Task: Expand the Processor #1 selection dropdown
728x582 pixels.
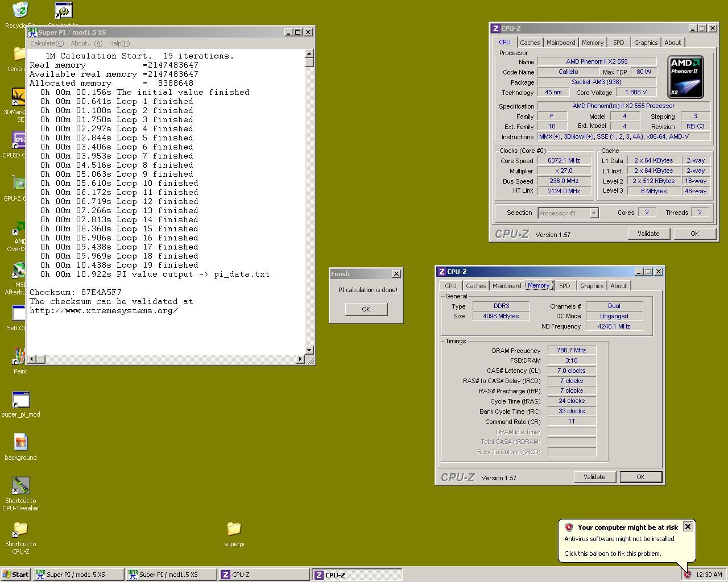Action: (x=594, y=213)
